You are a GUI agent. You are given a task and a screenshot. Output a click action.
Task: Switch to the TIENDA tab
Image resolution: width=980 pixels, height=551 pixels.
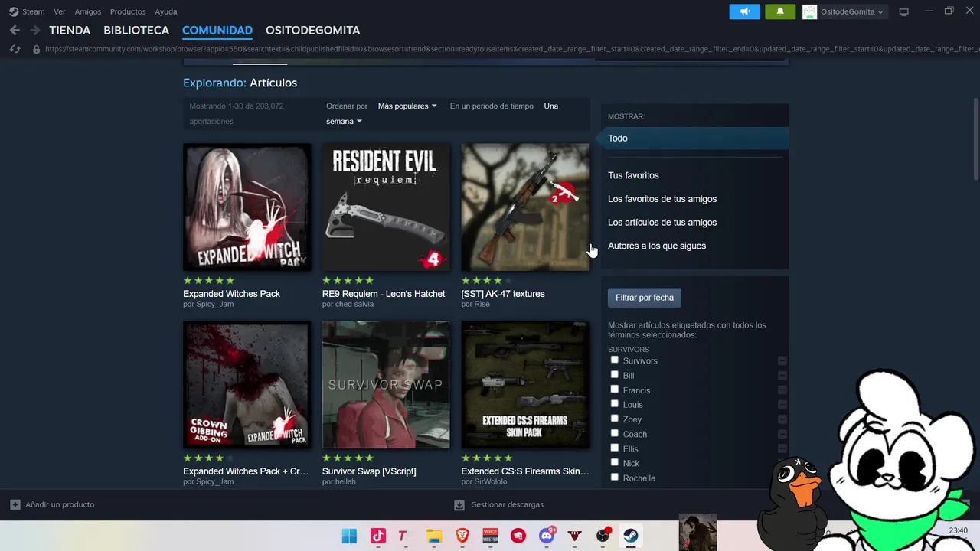click(x=70, y=31)
